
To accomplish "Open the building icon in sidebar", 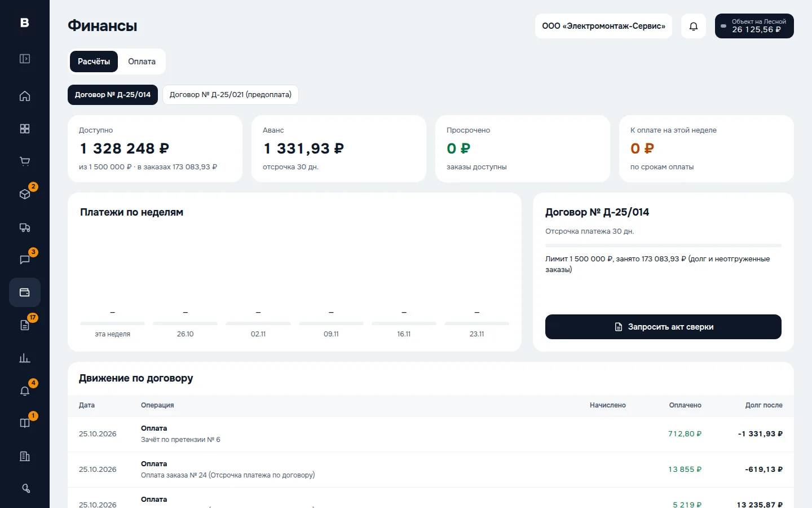I will pos(25,456).
